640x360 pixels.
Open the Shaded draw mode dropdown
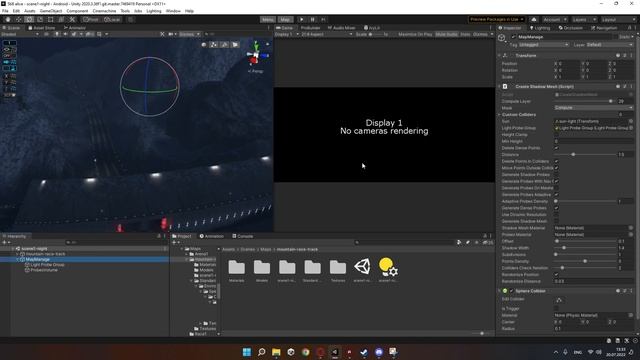20,34
